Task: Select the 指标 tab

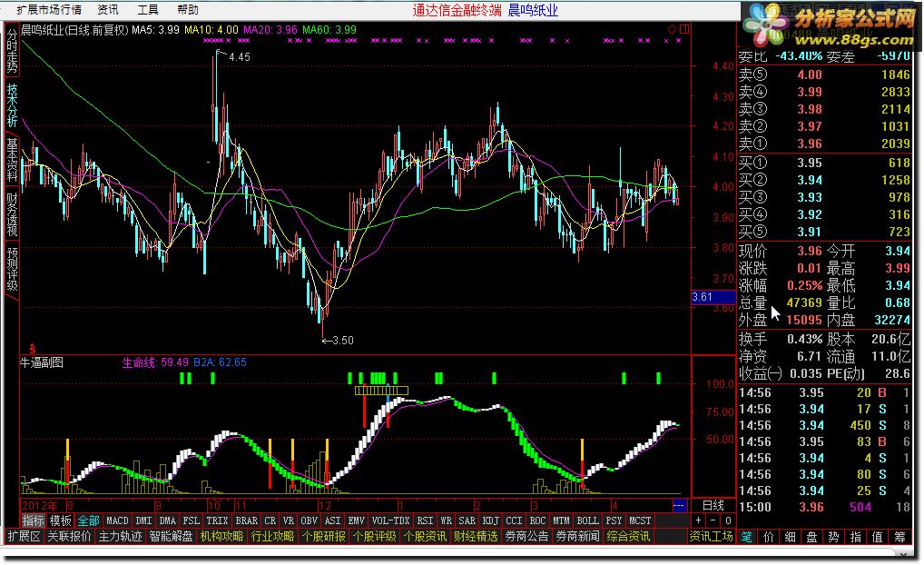Action: pyautogui.click(x=33, y=520)
